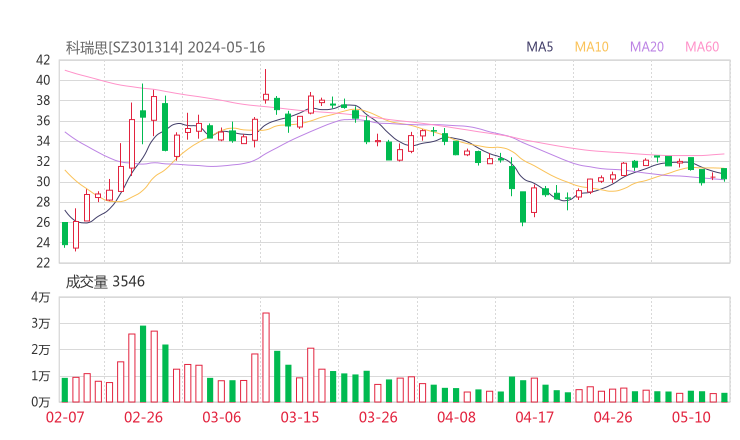The image size is (740, 440).
Task: Click the 04-26 date axis label
Action: coord(613,417)
